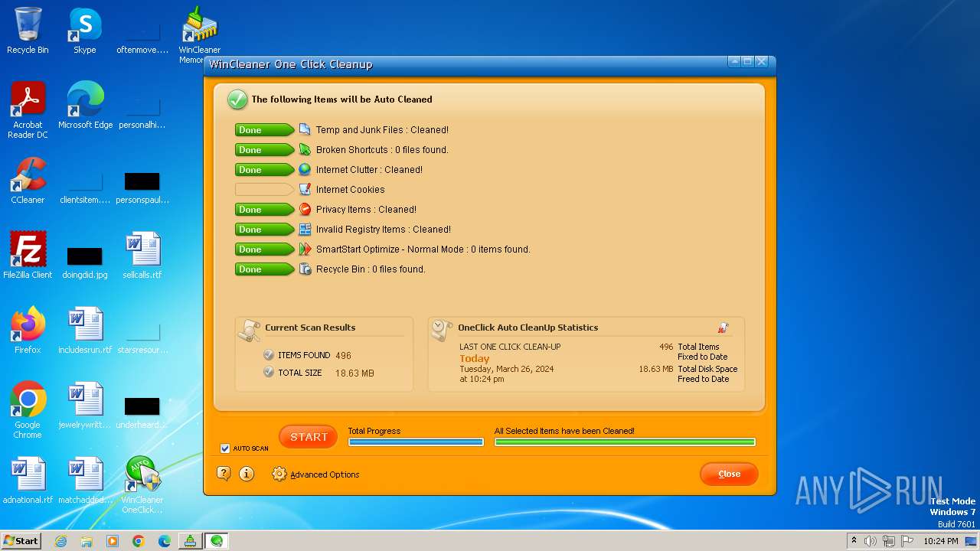Click the Recycle Bin row icon in WinCleaner
This screenshot has height=551, width=980.
pos(305,269)
